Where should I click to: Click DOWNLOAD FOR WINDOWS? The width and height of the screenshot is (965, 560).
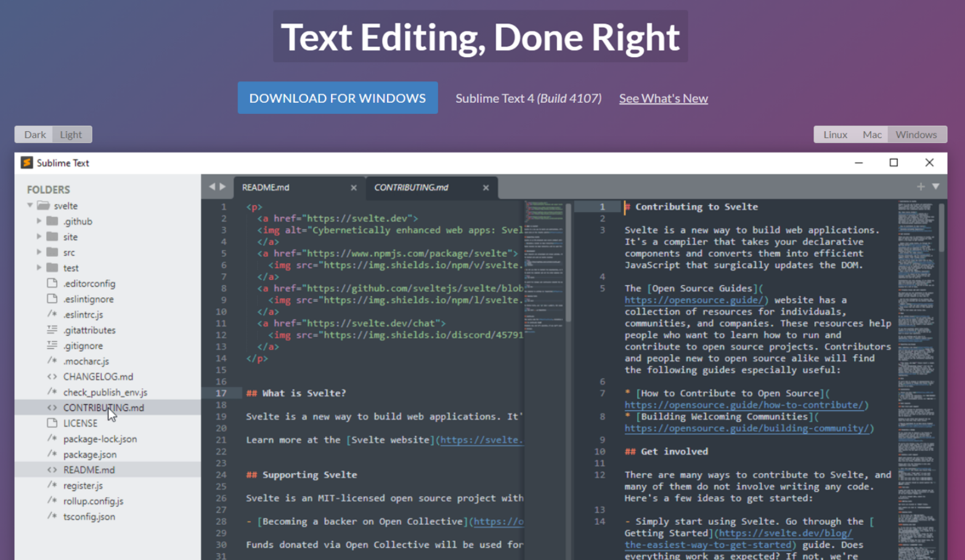(x=337, y=97)
